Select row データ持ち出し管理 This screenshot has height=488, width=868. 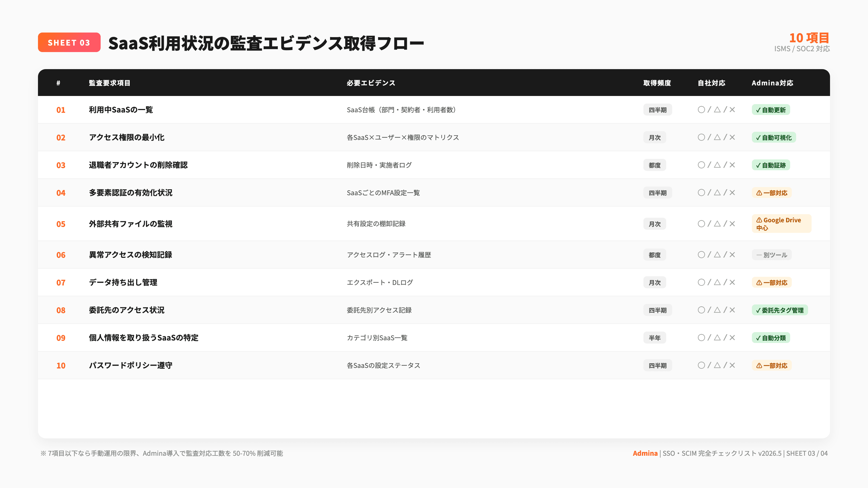[434, 282]
